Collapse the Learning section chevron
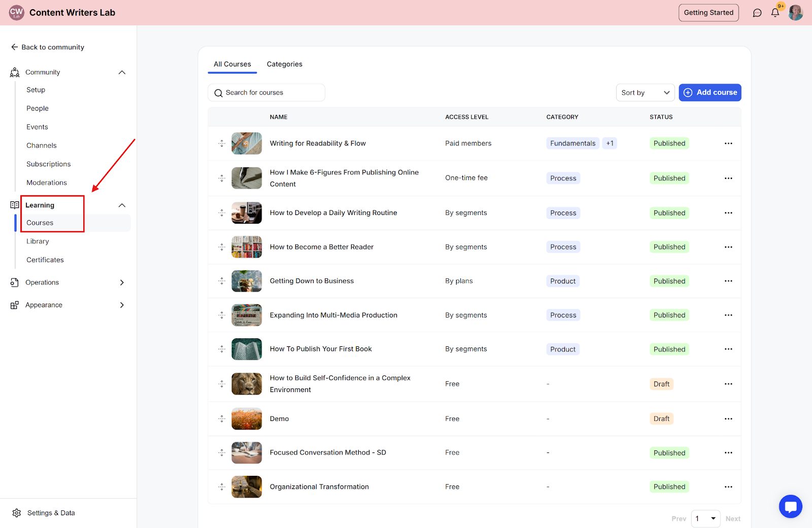This screenshot has height=528, width=812. 122,205
